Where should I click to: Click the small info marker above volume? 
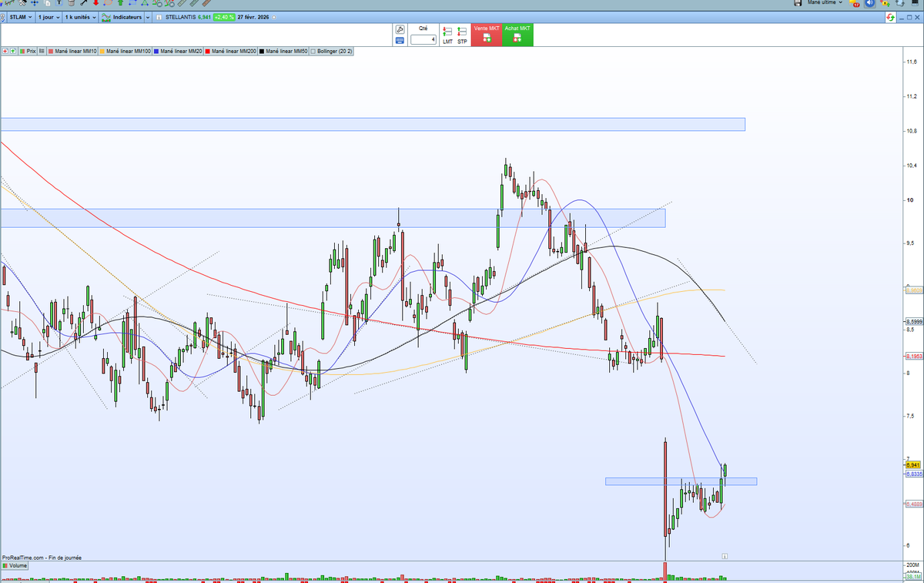pos(725,555)
